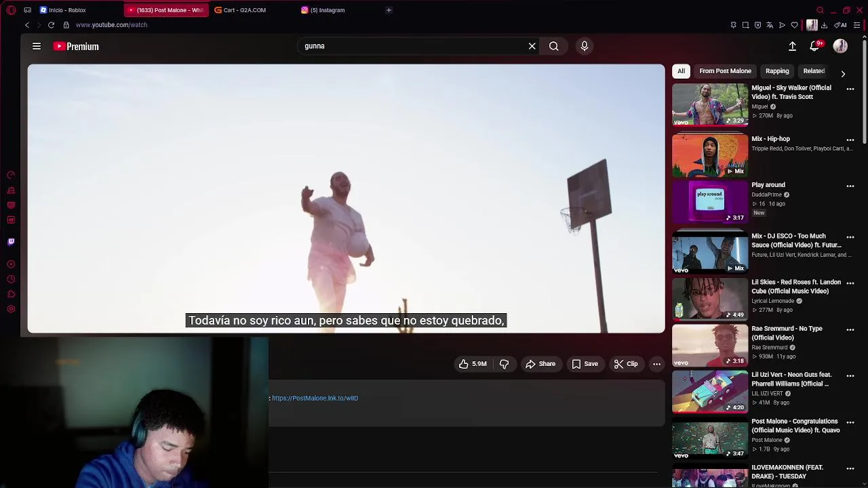Open the player icon in address bar

click(782, 25)
